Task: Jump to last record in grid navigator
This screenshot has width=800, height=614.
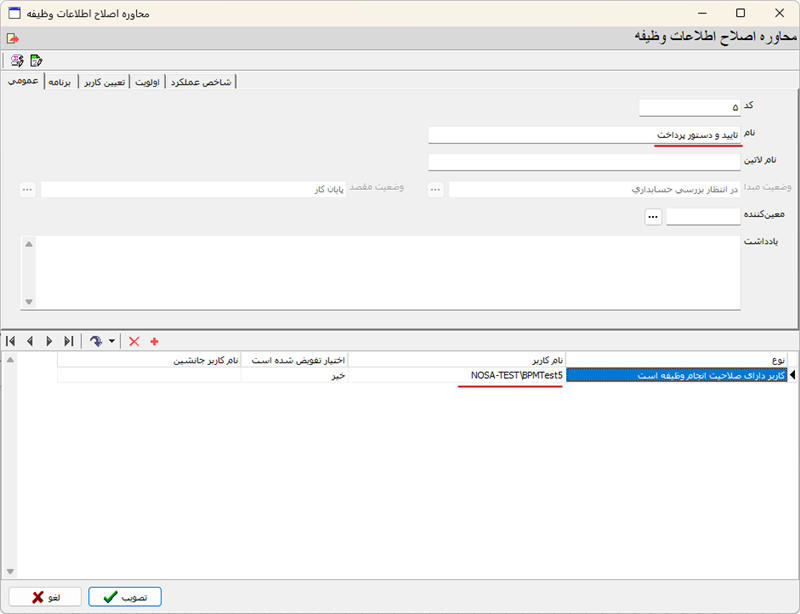Action: (x=68, y=341)
